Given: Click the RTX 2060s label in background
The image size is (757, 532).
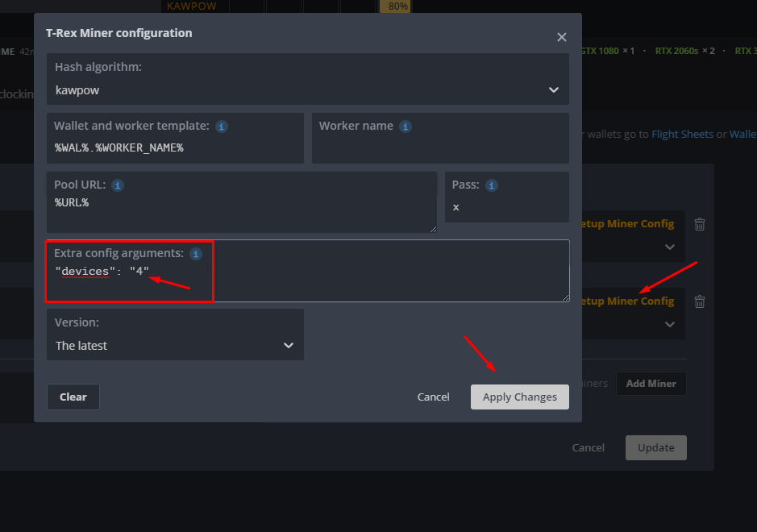Looking at the screenshot, I should 676,51.
